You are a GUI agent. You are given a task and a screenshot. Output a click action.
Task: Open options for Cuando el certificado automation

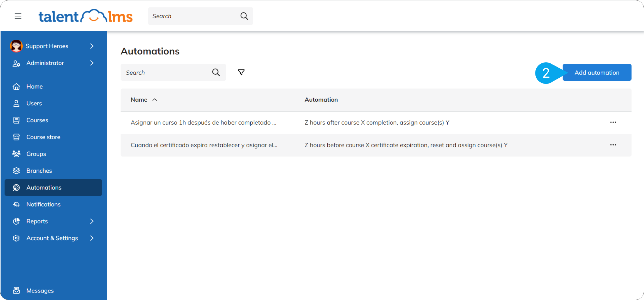613,145
